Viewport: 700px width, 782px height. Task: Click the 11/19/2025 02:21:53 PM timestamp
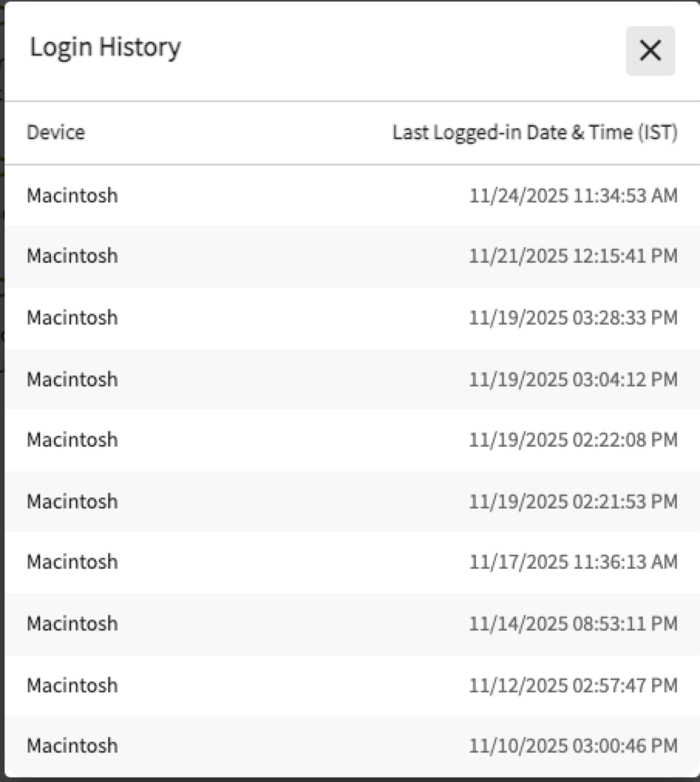tap(573, 501)
